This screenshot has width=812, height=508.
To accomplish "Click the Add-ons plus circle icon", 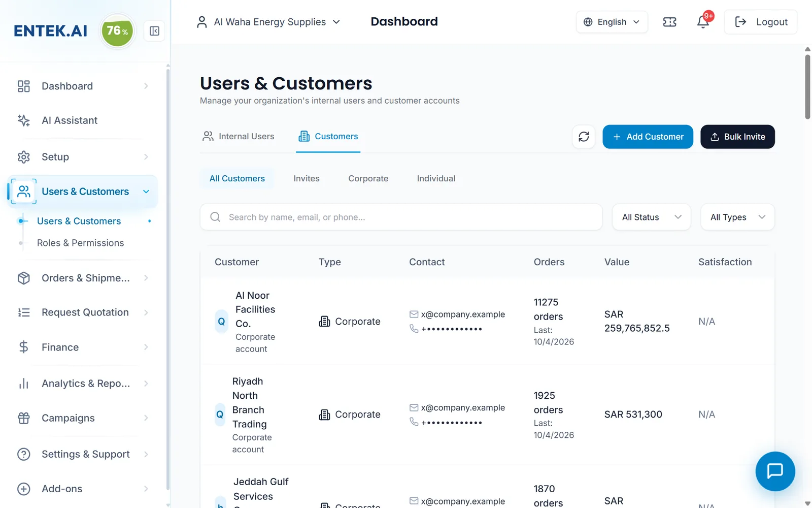I will (24, 489).
